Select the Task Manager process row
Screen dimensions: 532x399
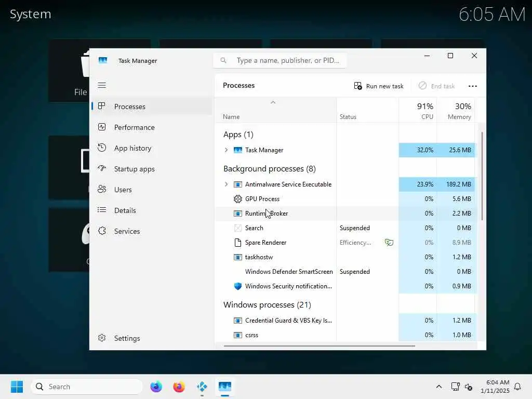click(345, 150)
